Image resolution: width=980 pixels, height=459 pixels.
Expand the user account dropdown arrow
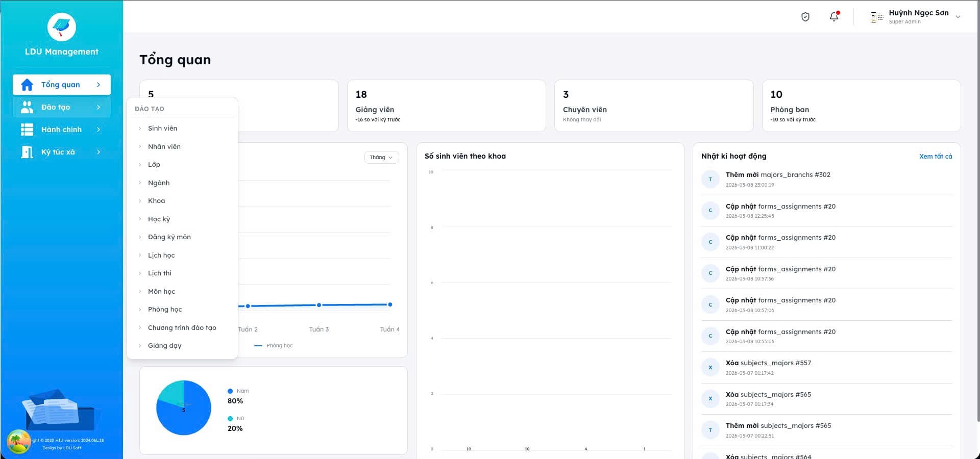click(x=958, y=17)
